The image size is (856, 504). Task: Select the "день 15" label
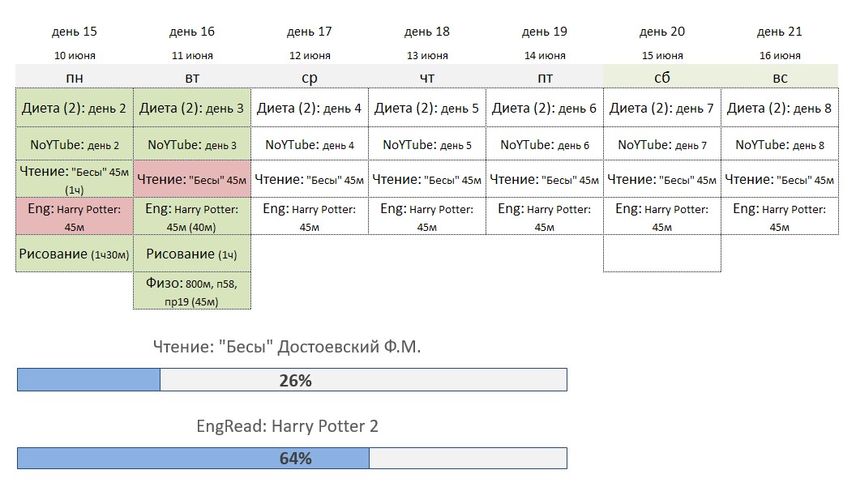tap(74, 32)
